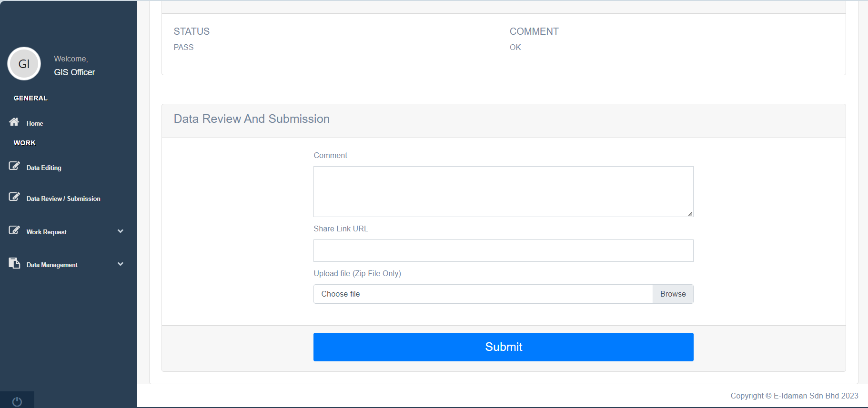The image size is (868, 408).
Task: Click the Comment box resize handle
Action: (690, 214)
